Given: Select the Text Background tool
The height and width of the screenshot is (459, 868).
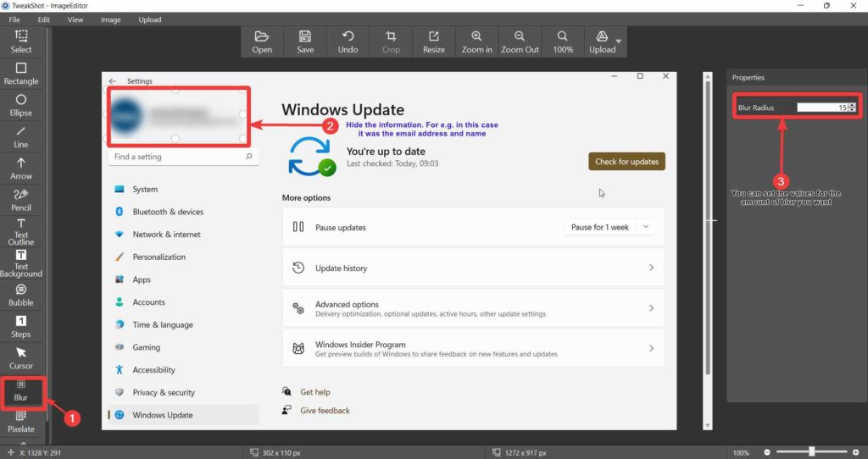Looking at the screenshot, I should point(21,263).
